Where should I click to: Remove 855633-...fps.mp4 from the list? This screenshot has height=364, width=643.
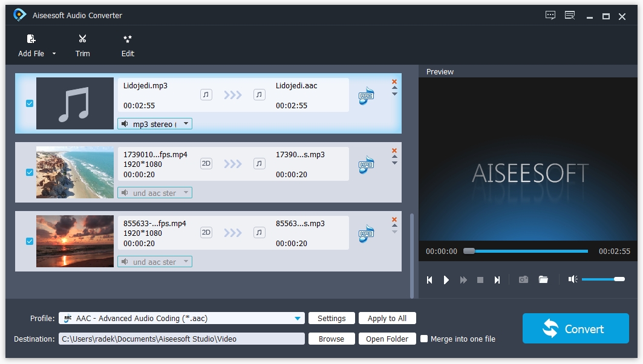pyautogui.click(x=394, y=219)
